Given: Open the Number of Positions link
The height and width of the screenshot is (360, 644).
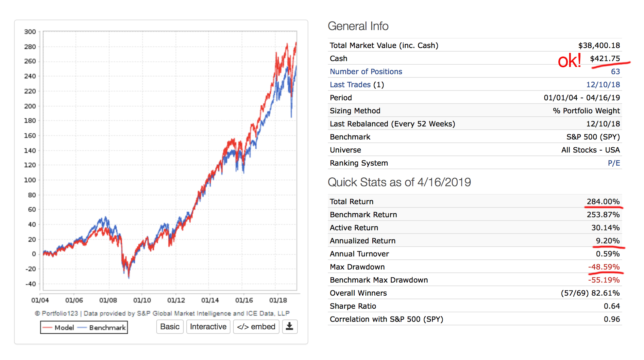Looking at the screenshot, I should (366, 72).
